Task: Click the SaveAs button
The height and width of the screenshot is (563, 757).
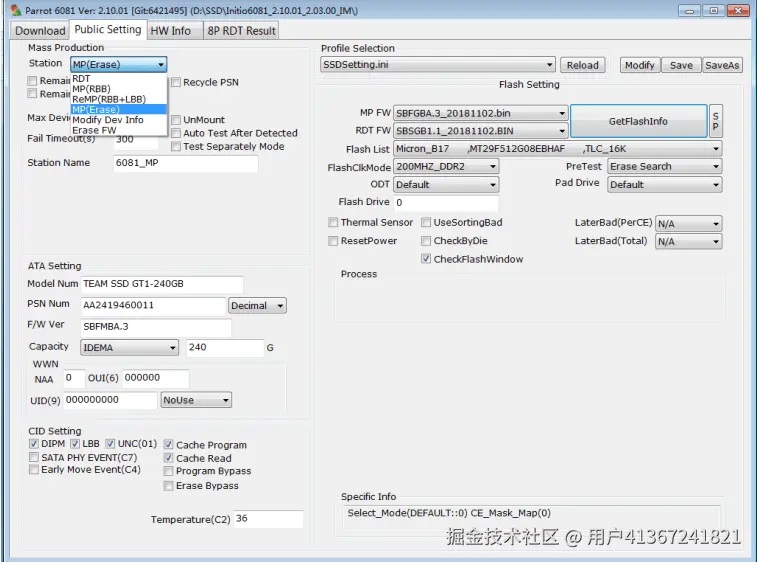Action: click(722, 65)
